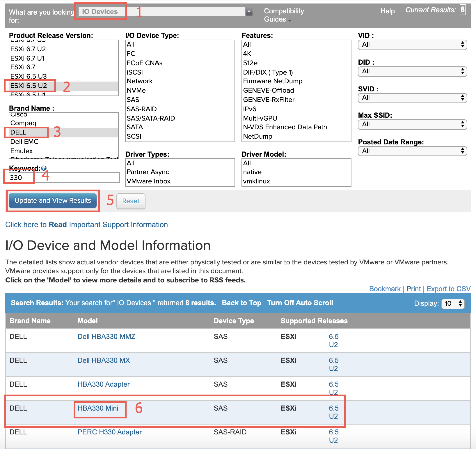Open Dell HBA330 MX model link
The height and width of the screenshot is (449, 476).
click(x=104, y=360)
